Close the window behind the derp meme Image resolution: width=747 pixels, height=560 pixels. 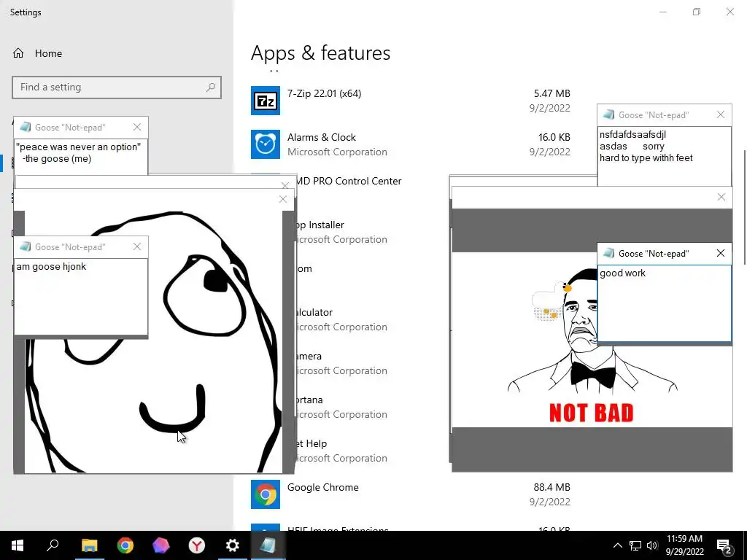285,184
